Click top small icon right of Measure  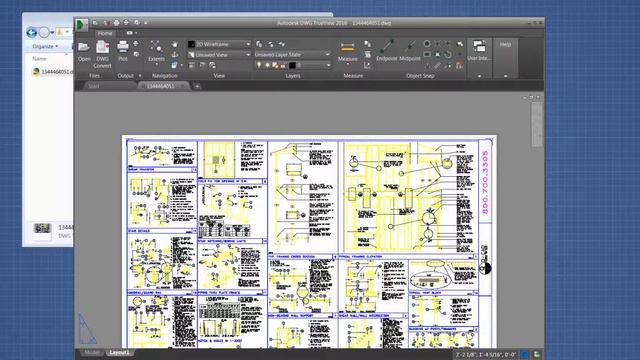[367, 44]
